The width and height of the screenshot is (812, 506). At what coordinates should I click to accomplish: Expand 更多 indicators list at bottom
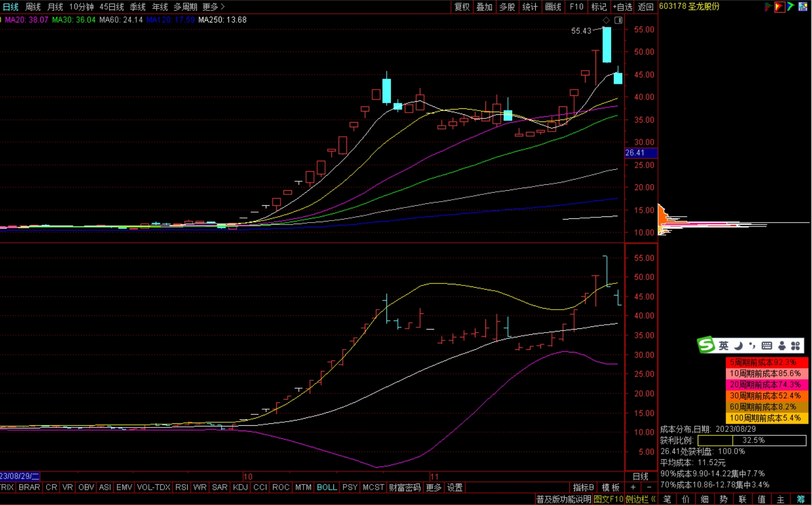[434, 488]
